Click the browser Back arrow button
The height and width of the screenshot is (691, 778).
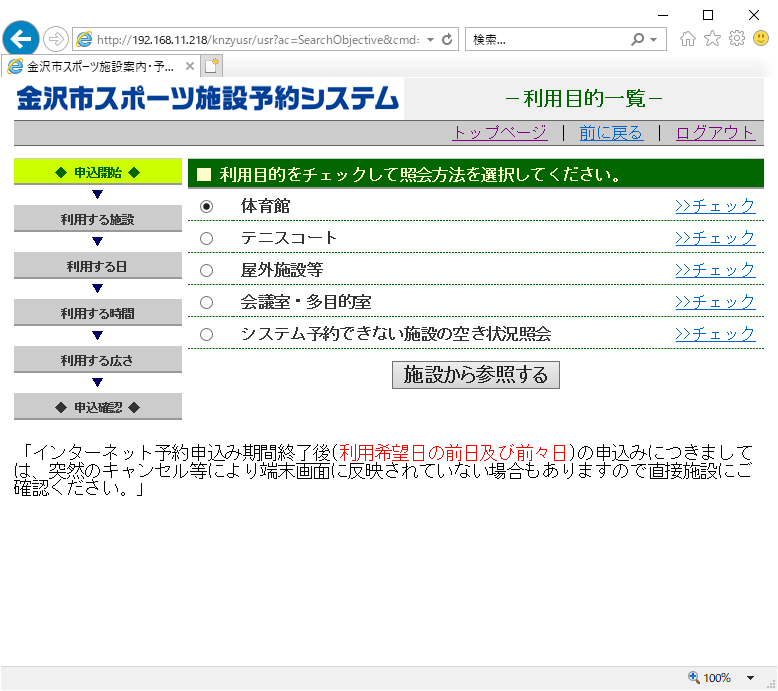coord(21,39)
